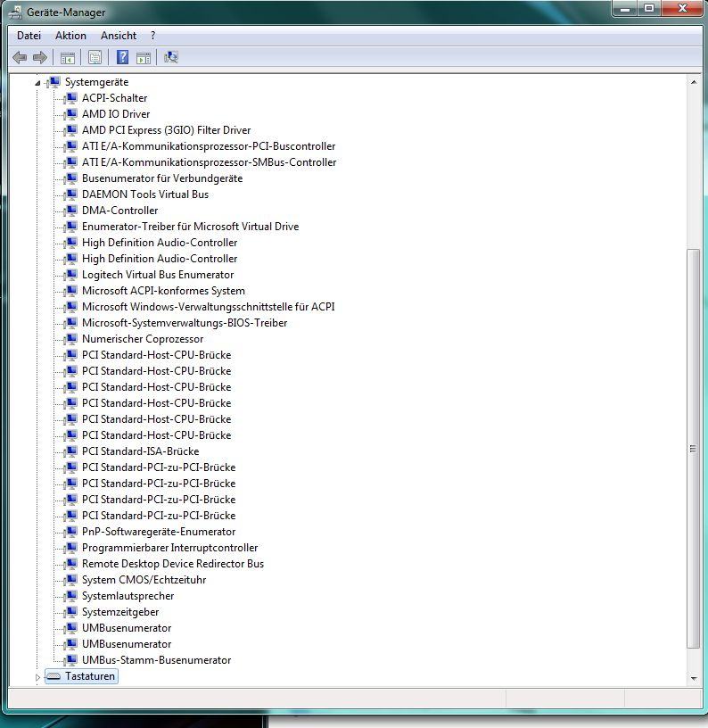Select Microsoft ACPI-konformes System

(x=163, y=291)
